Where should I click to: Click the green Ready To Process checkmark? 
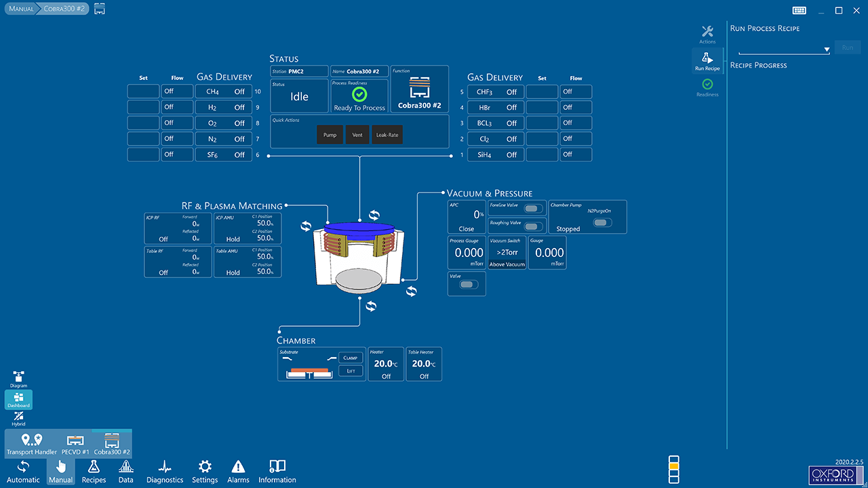359,95
